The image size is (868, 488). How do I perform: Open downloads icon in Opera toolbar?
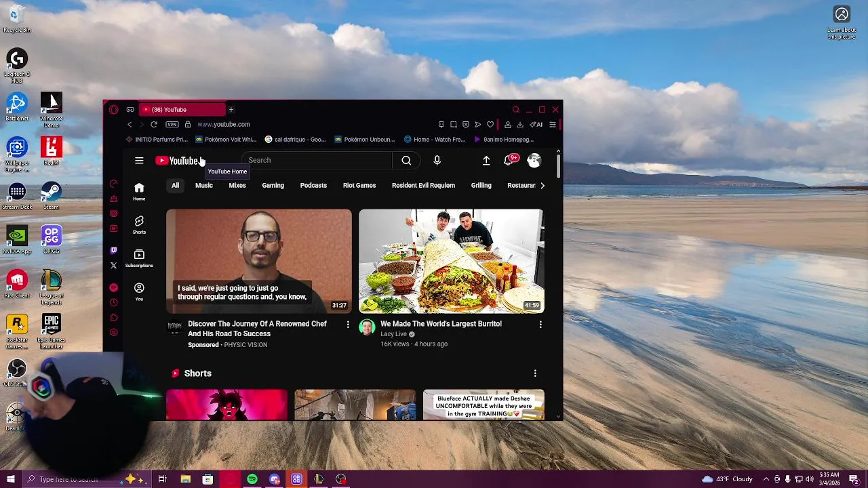click(x=520, y=125)
